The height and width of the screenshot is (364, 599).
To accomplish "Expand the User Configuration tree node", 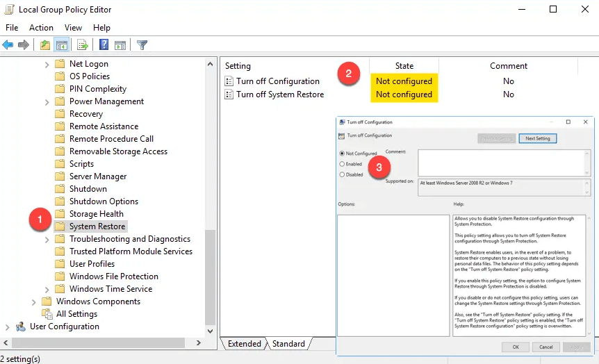I will click(8, 326).
